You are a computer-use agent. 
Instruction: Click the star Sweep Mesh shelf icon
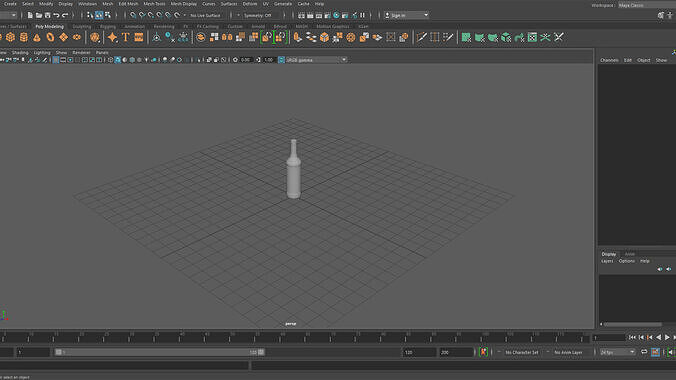tap(112, 38)
